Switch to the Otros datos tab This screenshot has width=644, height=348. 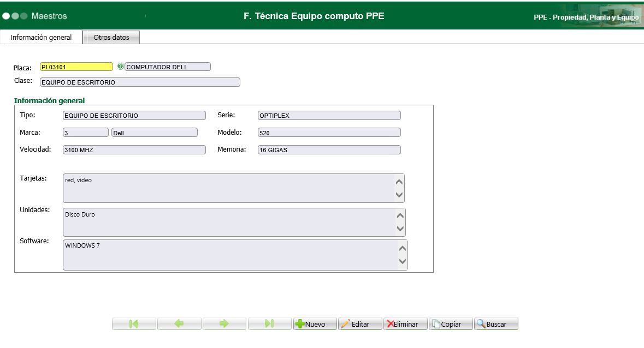click(111, 37)
